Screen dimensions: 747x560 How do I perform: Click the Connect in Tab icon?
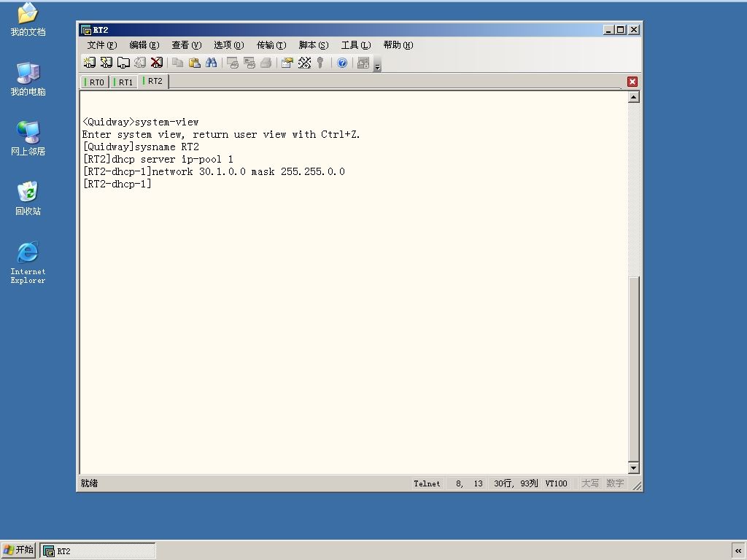[x=123, y=63]
